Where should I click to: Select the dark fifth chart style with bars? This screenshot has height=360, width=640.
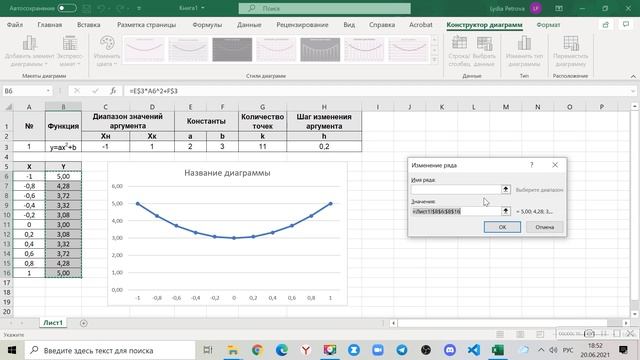tap(320, 49)
